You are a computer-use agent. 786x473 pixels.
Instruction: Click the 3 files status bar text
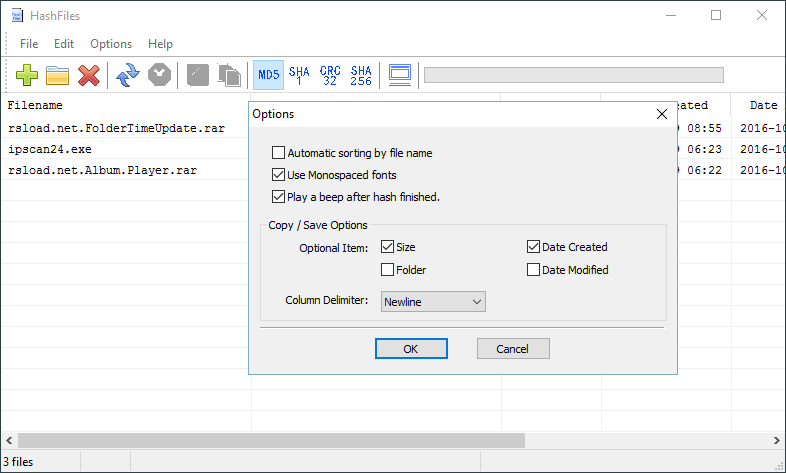click(x=18, y=461)
